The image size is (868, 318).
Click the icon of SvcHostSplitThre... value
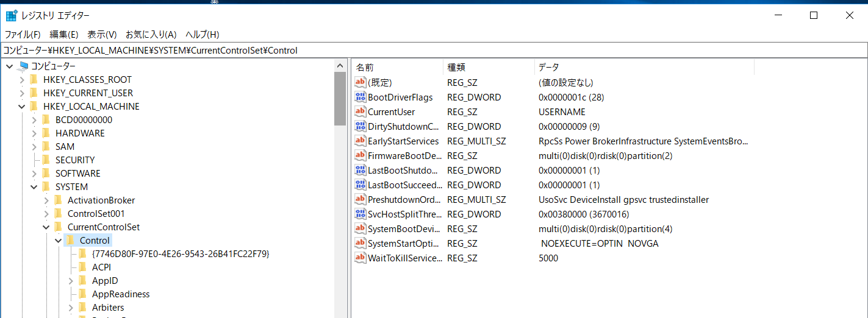(x=360, y=214)
